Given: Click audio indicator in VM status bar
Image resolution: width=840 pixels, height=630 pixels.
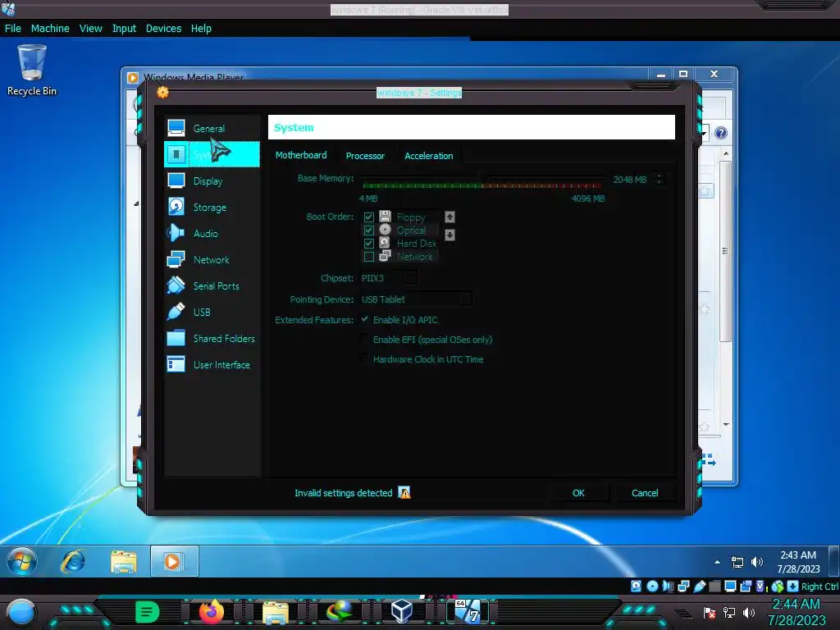Looking at the screenshot, I should [x=668, y=586].
